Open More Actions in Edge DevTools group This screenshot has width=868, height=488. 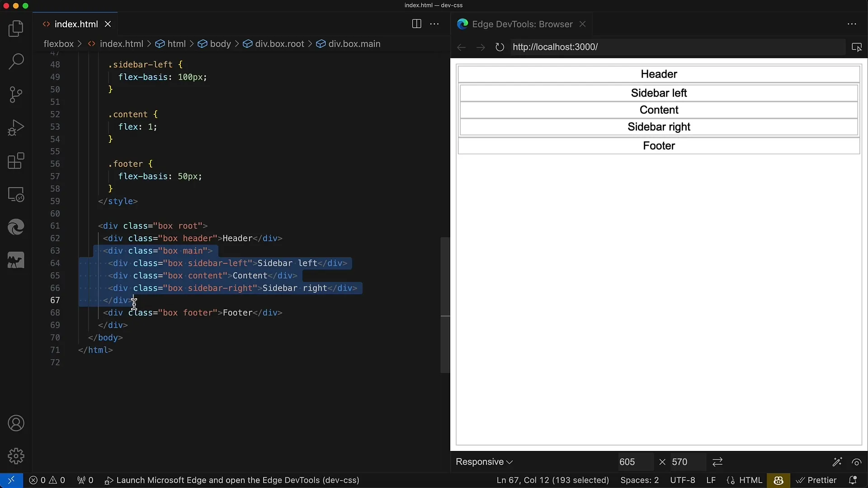[x=852, y=24]
